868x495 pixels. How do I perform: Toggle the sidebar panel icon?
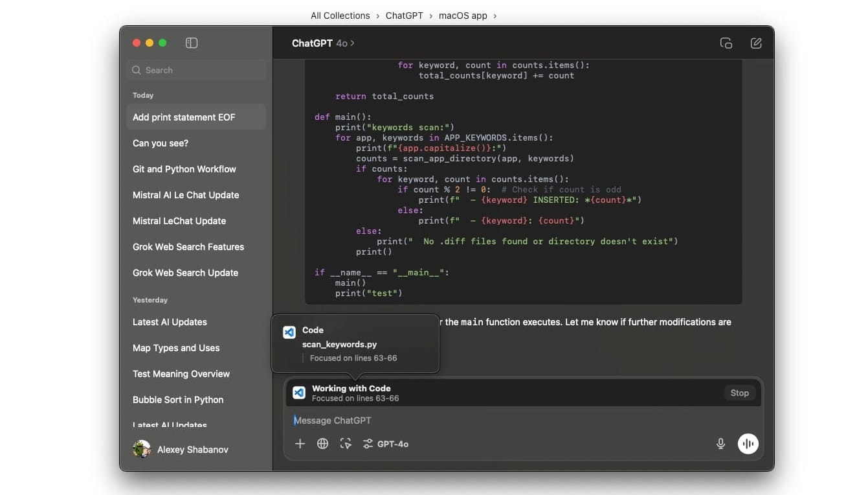[x=192, y=43]
